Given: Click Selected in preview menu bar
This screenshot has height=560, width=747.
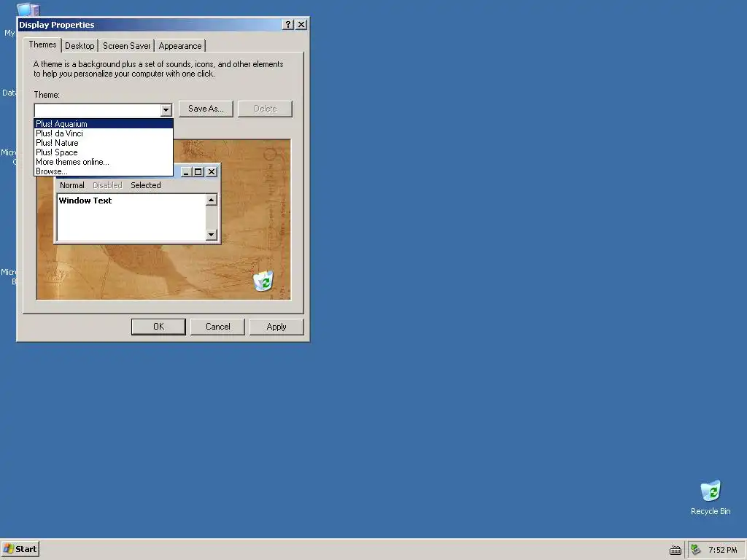Looking at the screenshot, I should pyautogui.click(x=146, y=185).
